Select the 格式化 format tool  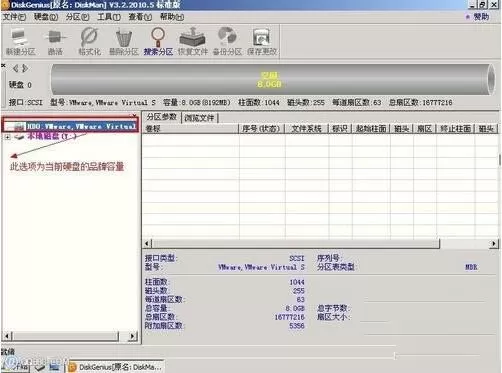[x=89, y=42]
